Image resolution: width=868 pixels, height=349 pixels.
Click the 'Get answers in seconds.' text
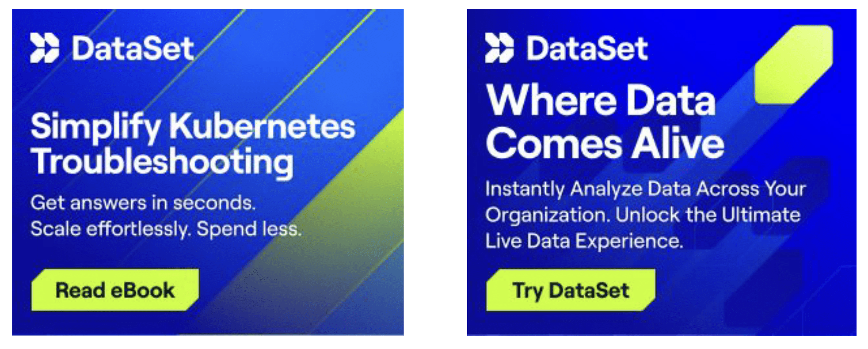pos(143,203)
